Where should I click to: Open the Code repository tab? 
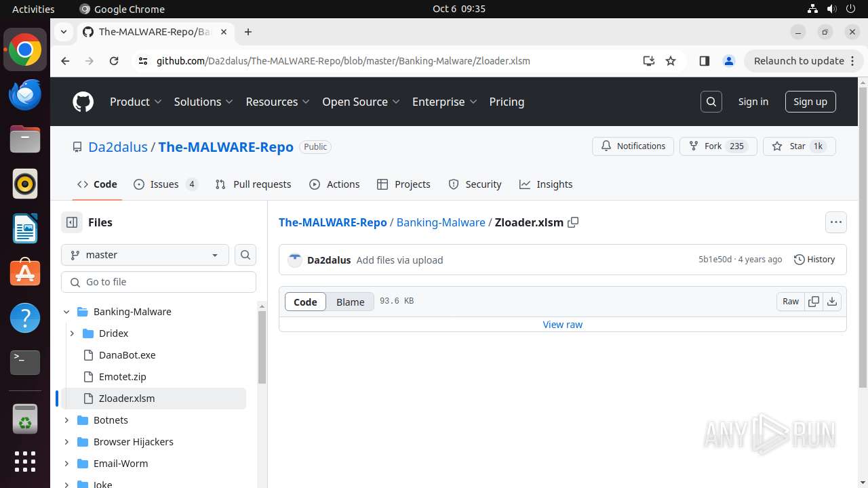click(97, 184)
